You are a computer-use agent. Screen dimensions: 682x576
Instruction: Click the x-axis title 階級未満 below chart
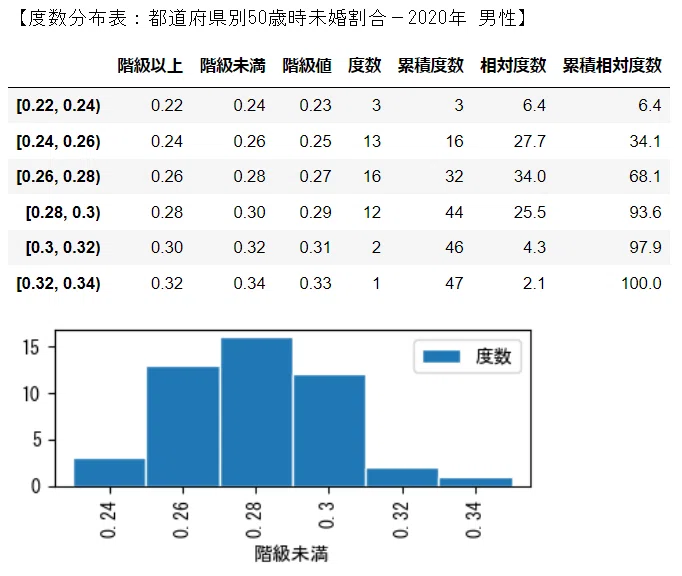pos(291,554)
